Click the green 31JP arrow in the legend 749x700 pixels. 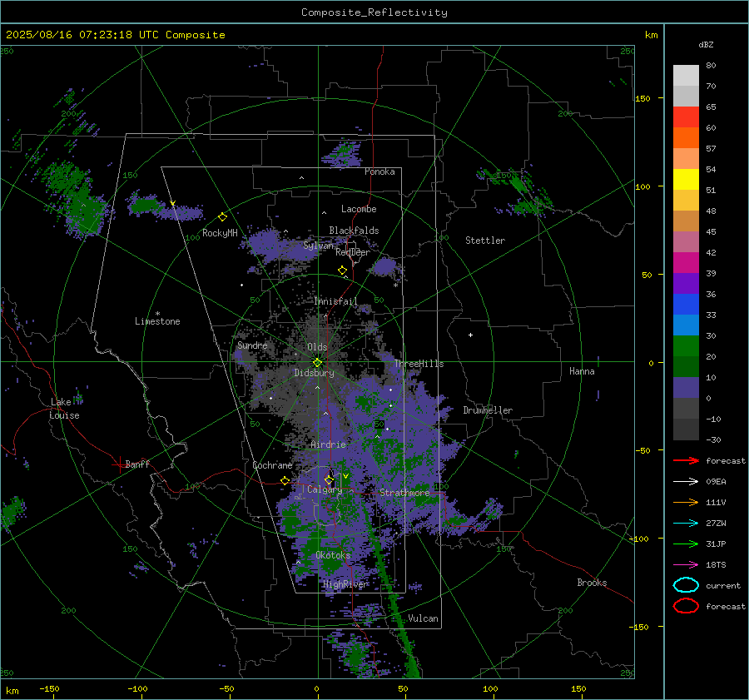(686, 544)
